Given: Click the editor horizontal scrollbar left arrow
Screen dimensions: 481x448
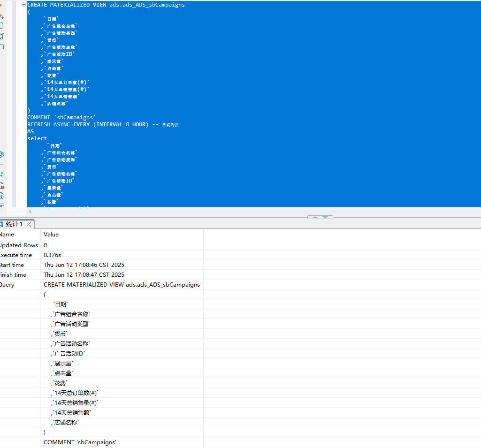Looking at the screenshot, I should click(30, 211).
